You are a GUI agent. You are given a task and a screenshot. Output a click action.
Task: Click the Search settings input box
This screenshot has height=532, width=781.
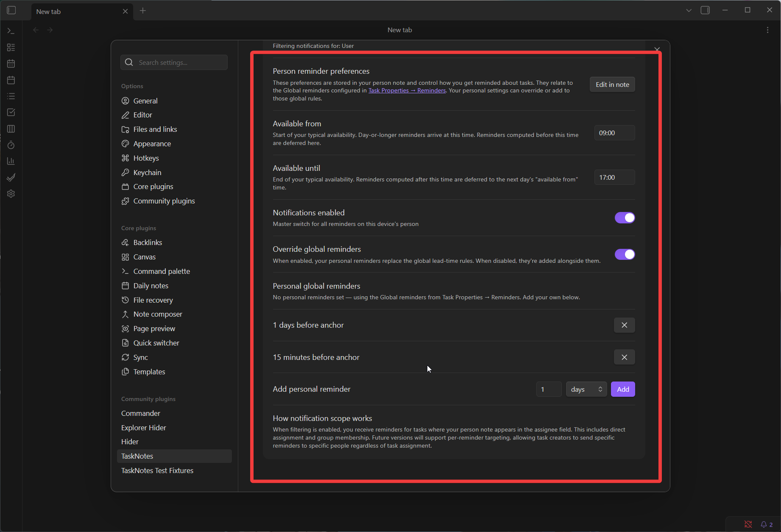(174, 62)
